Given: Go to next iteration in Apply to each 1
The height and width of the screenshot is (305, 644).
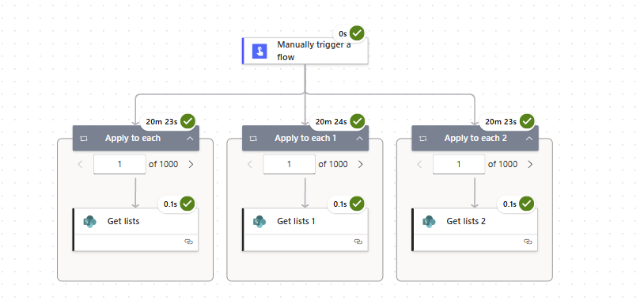Looking at the screenshot, I should tap(361, 165).
